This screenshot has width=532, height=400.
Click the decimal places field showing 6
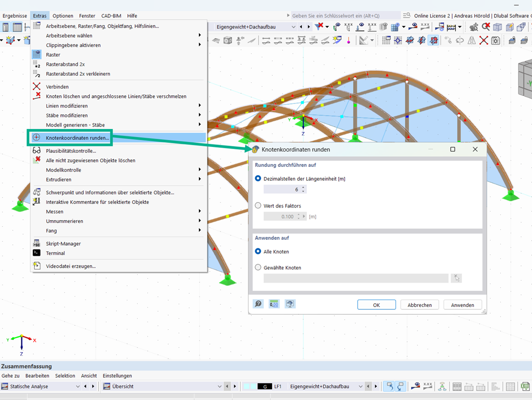[282, 190]
